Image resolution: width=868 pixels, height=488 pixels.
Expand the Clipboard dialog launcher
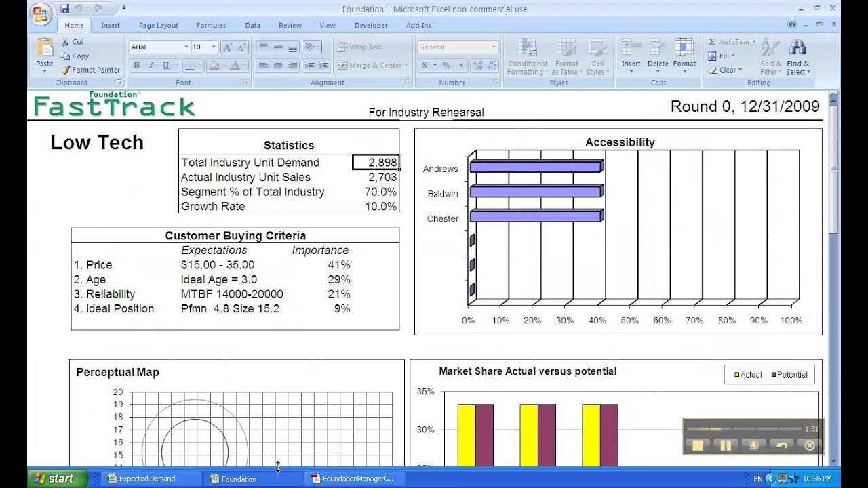tap(119, 83)
